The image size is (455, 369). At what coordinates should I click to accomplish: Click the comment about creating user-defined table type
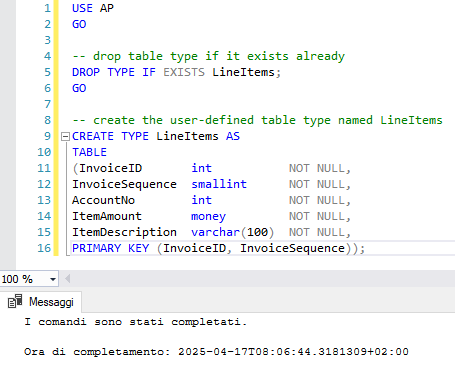(x=257, y=120)
